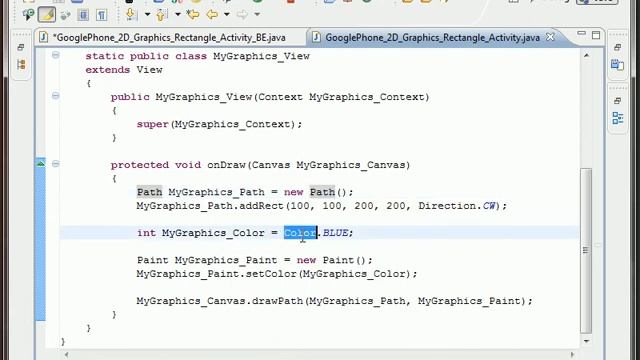This screenshot has height=360, width=640.
Task: Click editor vertical scrollbar up arrow
Action: tap(587, 55)
